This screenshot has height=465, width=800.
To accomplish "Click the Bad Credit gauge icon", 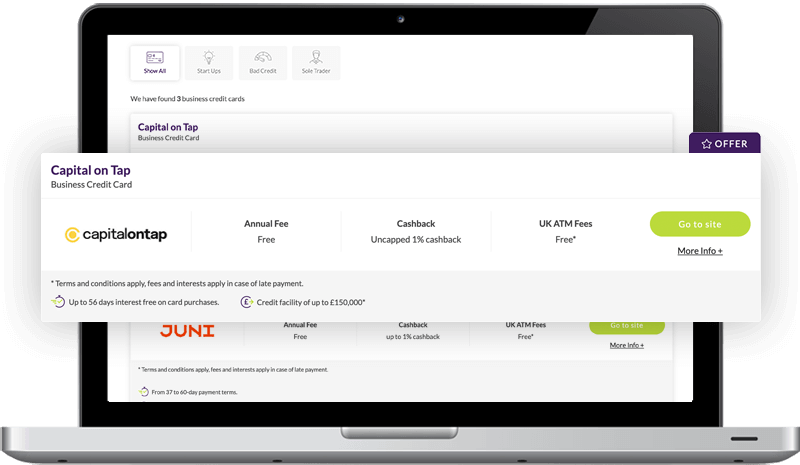I will point(263,57).
